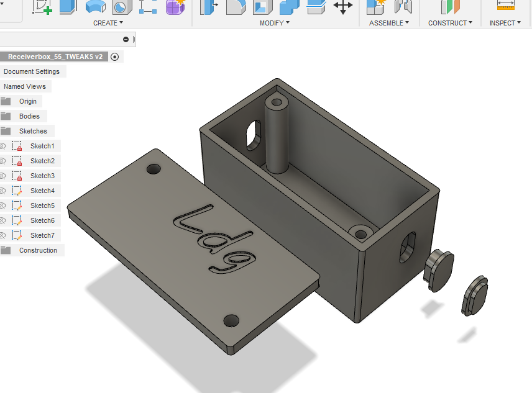Viewport: 532px width, 393px height.
Task: Click the sketch icon beside Sketch6
Action: [x=17, y=220]
